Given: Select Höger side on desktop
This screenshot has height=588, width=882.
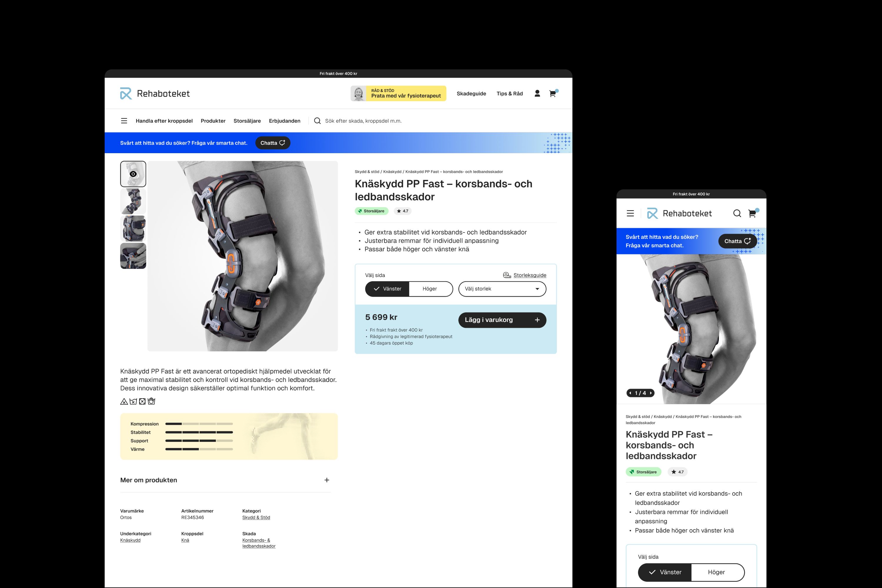Looking at the screenshot, I should (x=430, y=289).
